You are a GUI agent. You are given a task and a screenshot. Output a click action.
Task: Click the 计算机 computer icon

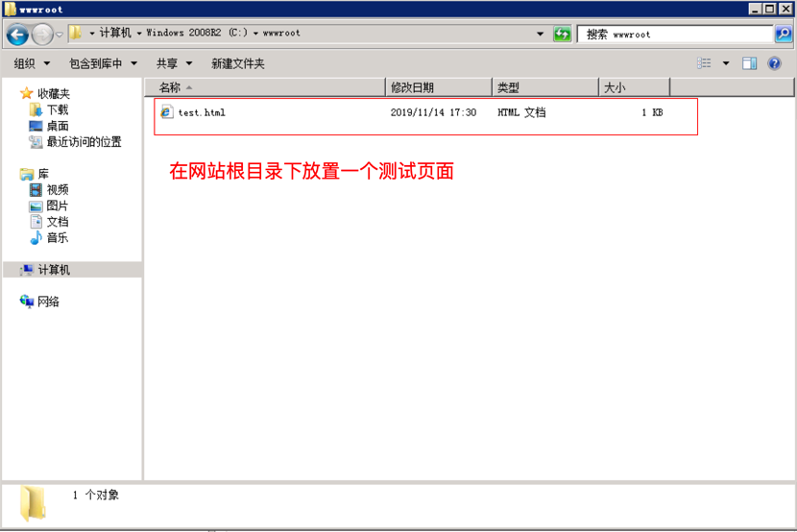tap(27, 270)
